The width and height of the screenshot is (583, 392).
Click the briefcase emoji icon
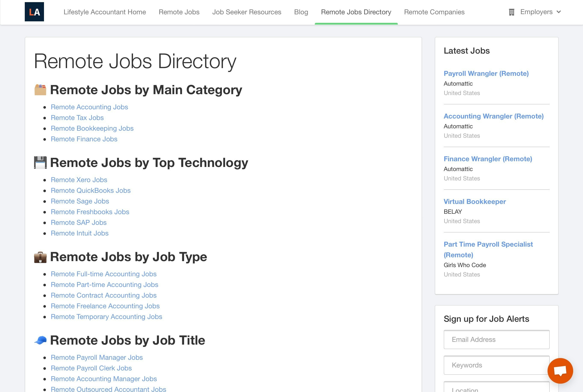pos(40,257)
